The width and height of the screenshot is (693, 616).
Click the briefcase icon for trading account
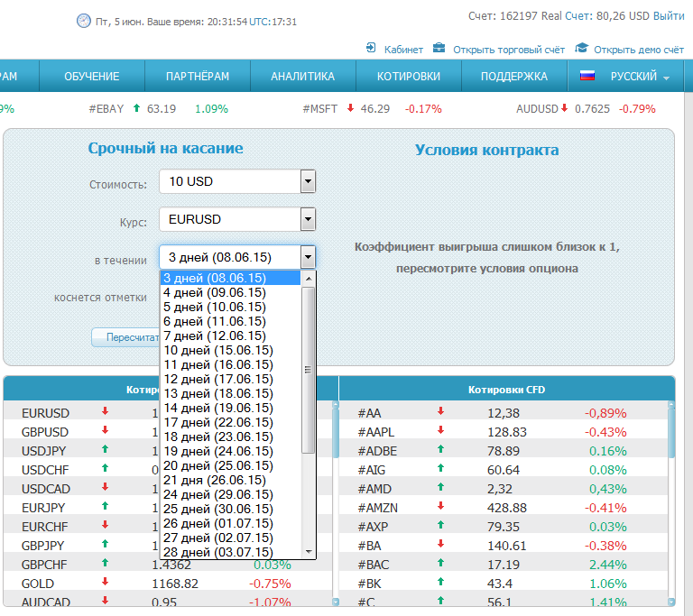pos(439,49)
